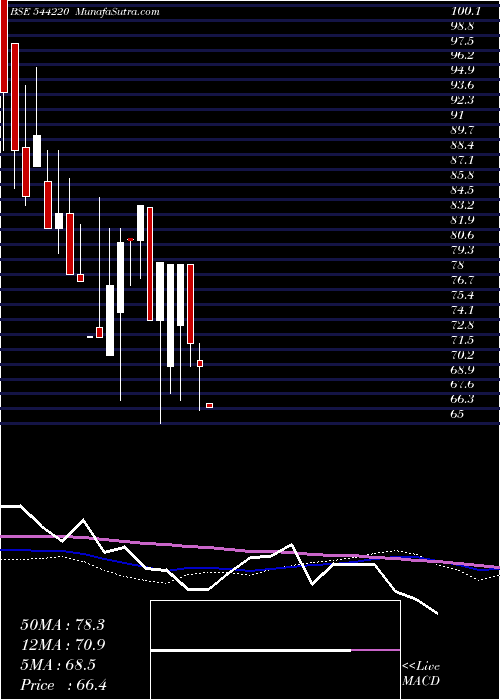Select the 80.6 price level label

[462, 235]
